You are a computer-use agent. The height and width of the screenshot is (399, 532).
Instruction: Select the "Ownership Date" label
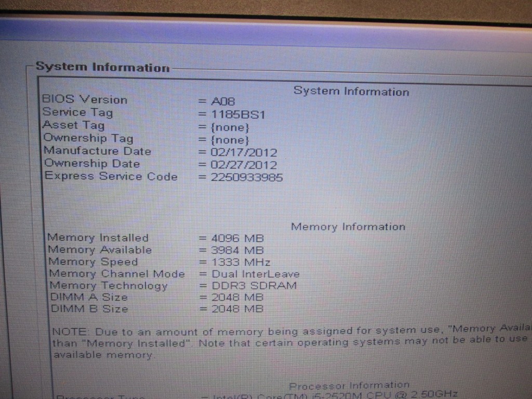click(92, 164)
